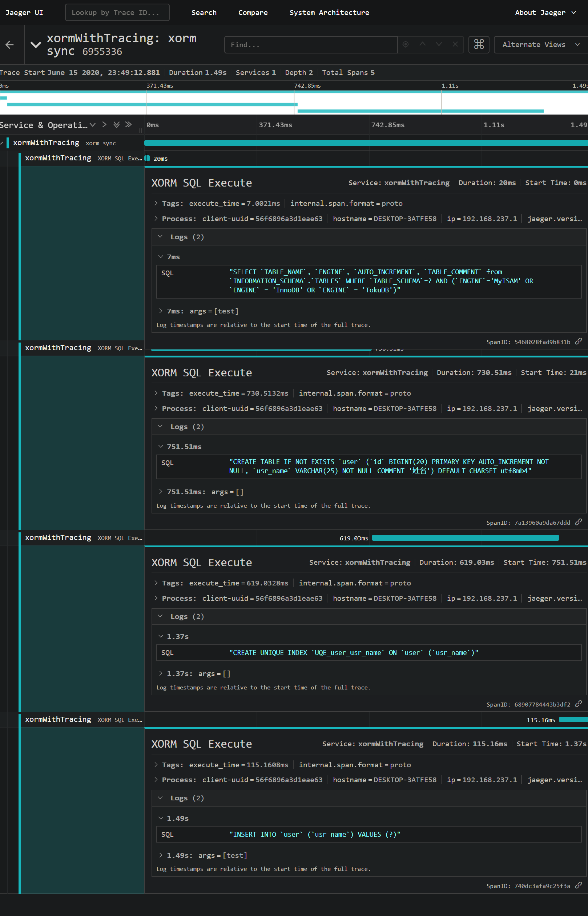588x916 pixels.
Task: Copy link for SpanID 740dc3afa9c25f3a
Action: tap(579, 886)
